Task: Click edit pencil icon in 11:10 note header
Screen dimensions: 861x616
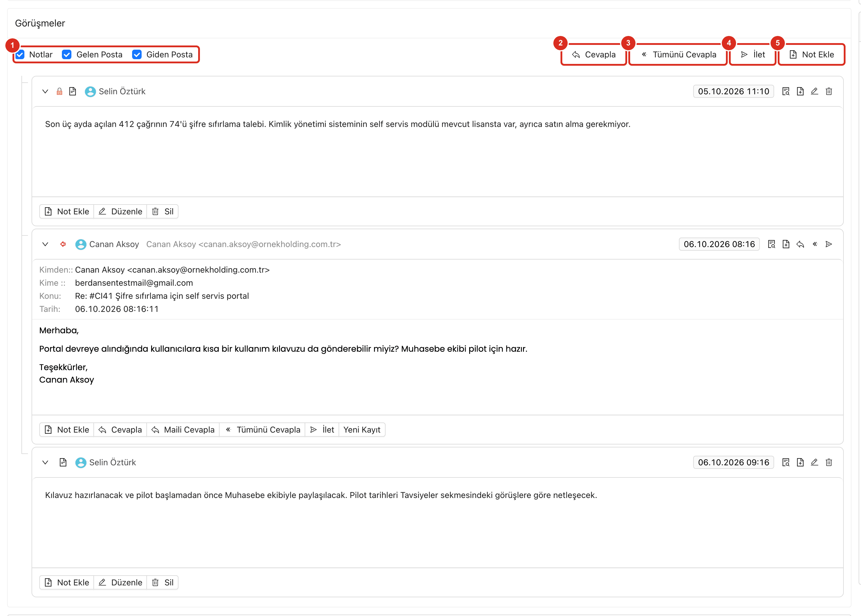Action: click(x=814, y=91)
